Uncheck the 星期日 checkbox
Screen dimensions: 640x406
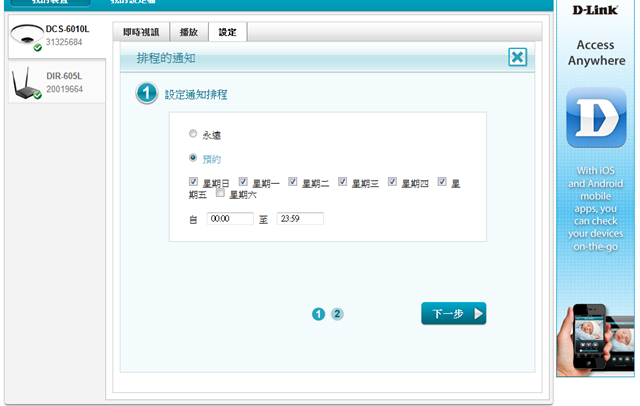click(193, 182)
